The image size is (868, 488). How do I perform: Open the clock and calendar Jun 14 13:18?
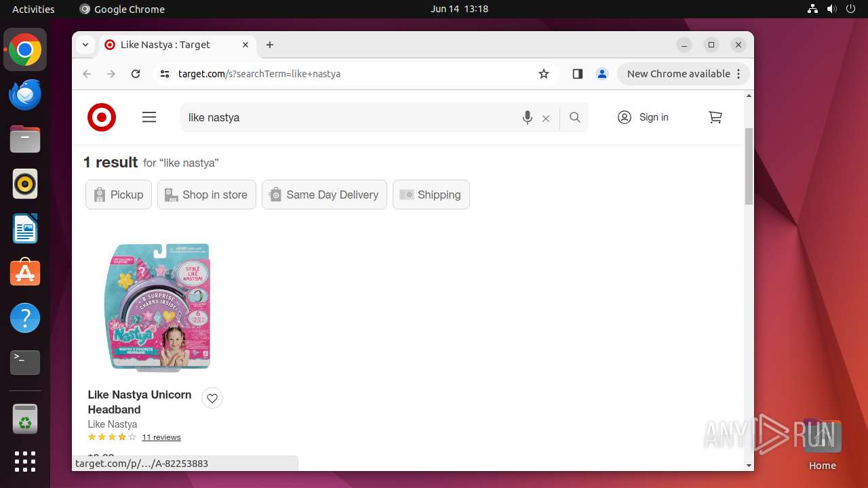tap(459, 9)
